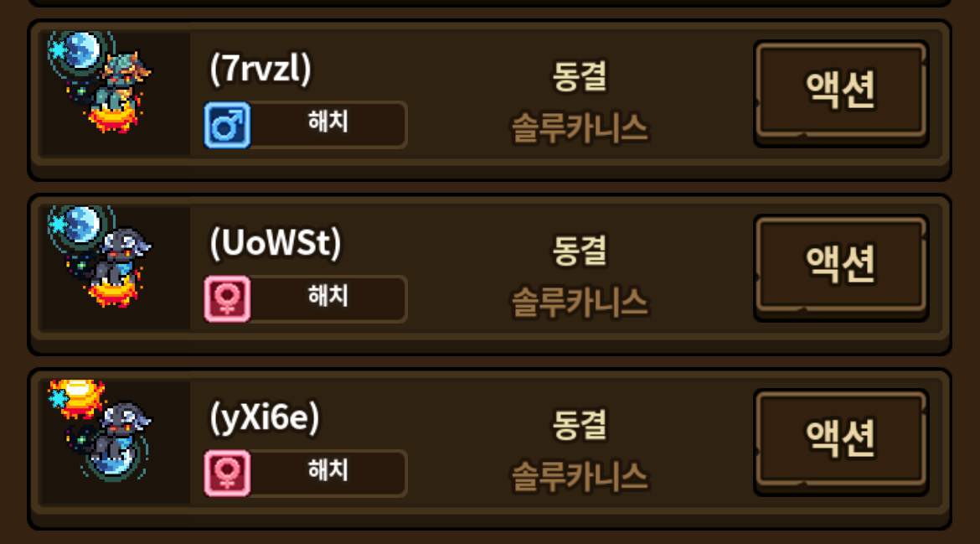Viewport: 980px width, 544px height.
Task: Click the blue male gender icon
Action: (x=228, y=125)
